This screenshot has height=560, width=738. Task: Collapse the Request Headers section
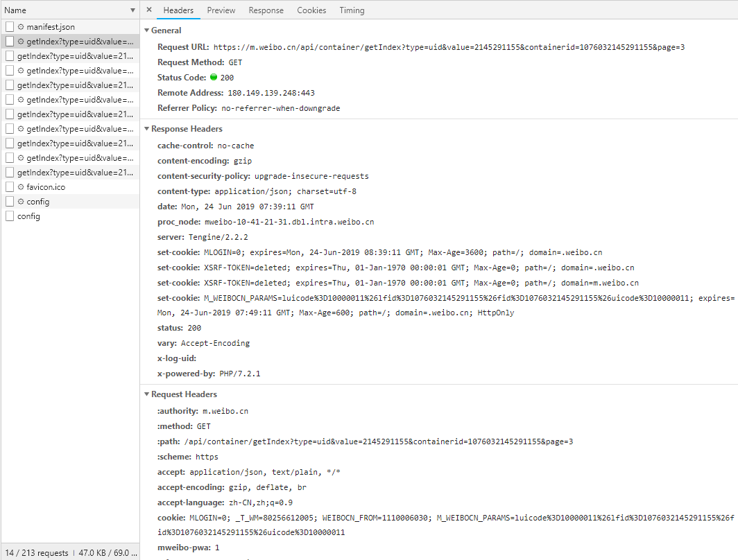pyautogui.click(x=146, y=394)
